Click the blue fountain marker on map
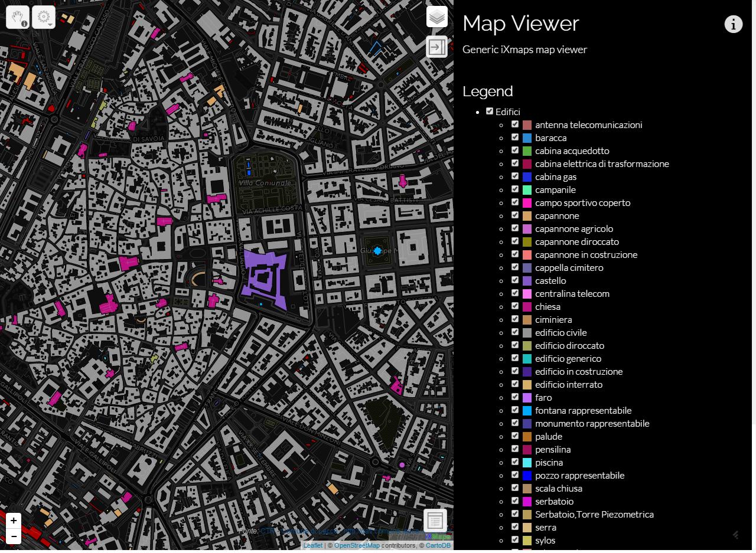This screenshot has height=553, width=756. 377,251
